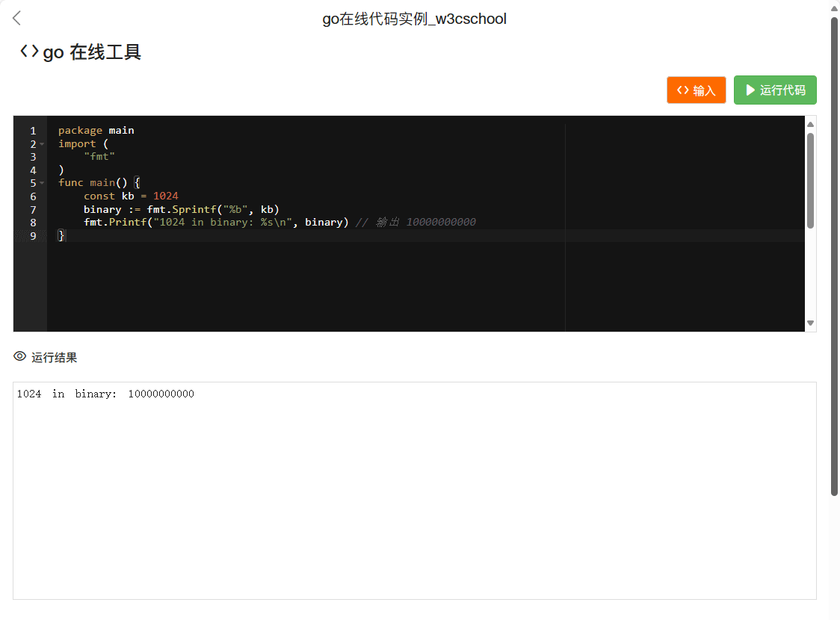Viewport: 840px width, 620px height.
Task: Click the code editor scrollbar down arrow
Action: (810, 323)
